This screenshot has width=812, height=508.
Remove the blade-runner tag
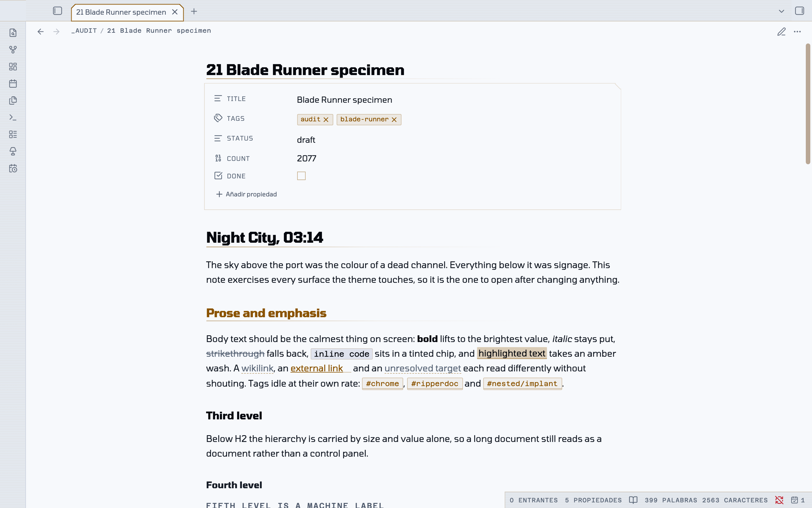394,120
